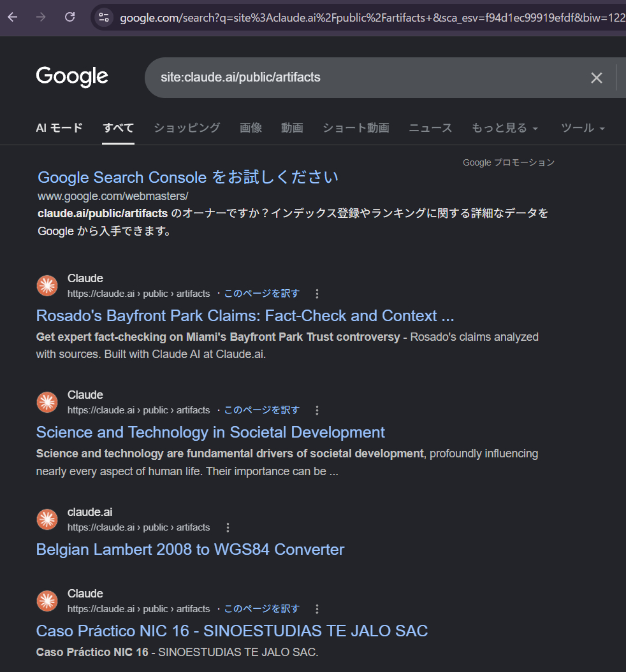The width and height of the screenshot is (626, 672).
Task: Click the Claude favicon beside Rosado's Bayfront result
Action: (x=47, y=285)
